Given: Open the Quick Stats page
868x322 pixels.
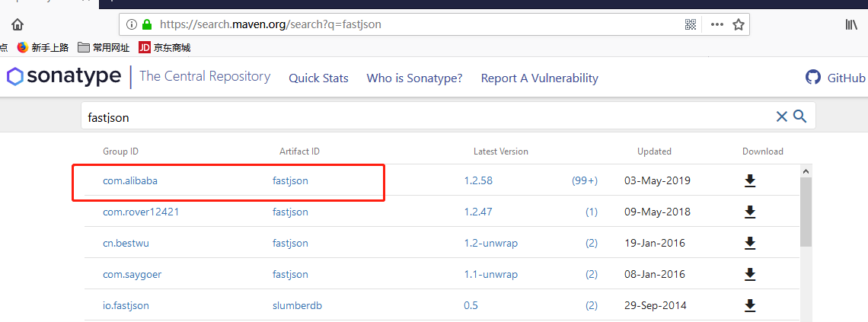Looking at the screenshot, I should pyautogui.click(x=318, y=78).
